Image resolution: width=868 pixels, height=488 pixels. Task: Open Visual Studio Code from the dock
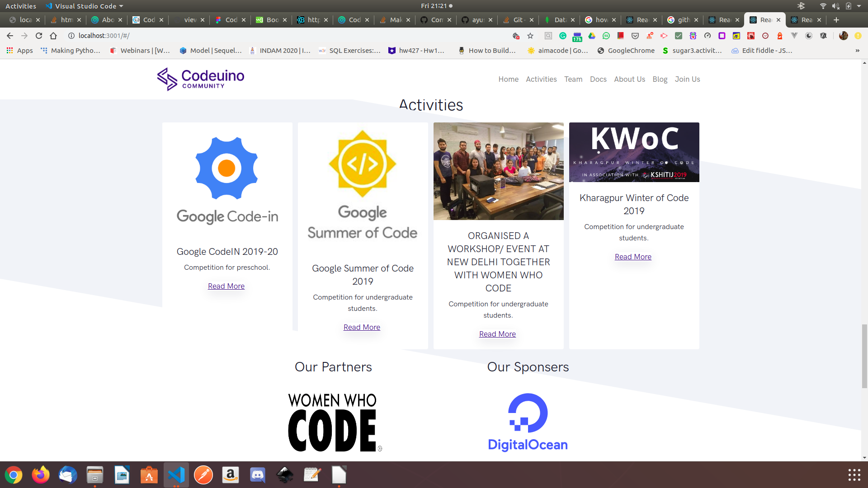coord(176,475)
